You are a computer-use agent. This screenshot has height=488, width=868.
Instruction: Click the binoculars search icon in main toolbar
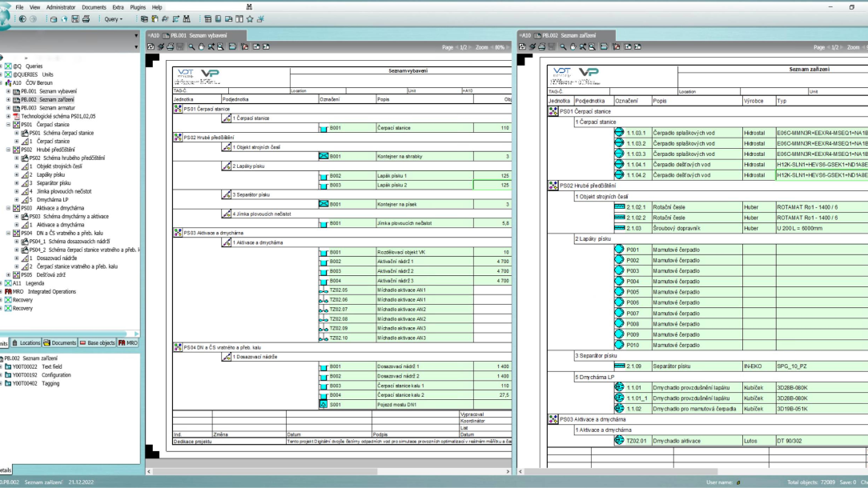click(x=187, y=19)
